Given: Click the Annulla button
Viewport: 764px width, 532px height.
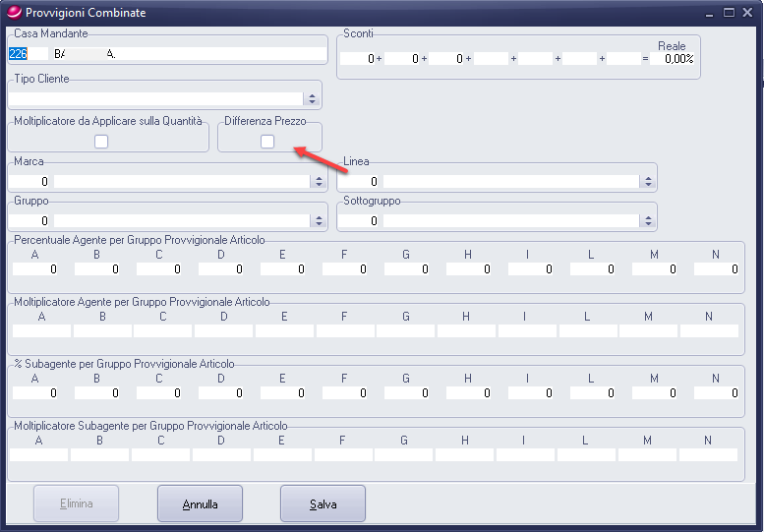Looking at the screenshot, I should click(201, 503).
